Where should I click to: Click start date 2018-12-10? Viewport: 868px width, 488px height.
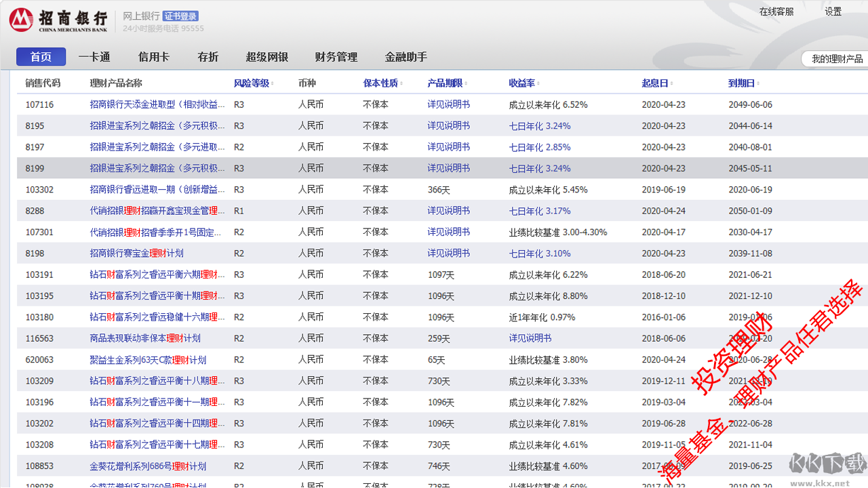(x=663, y=296)
